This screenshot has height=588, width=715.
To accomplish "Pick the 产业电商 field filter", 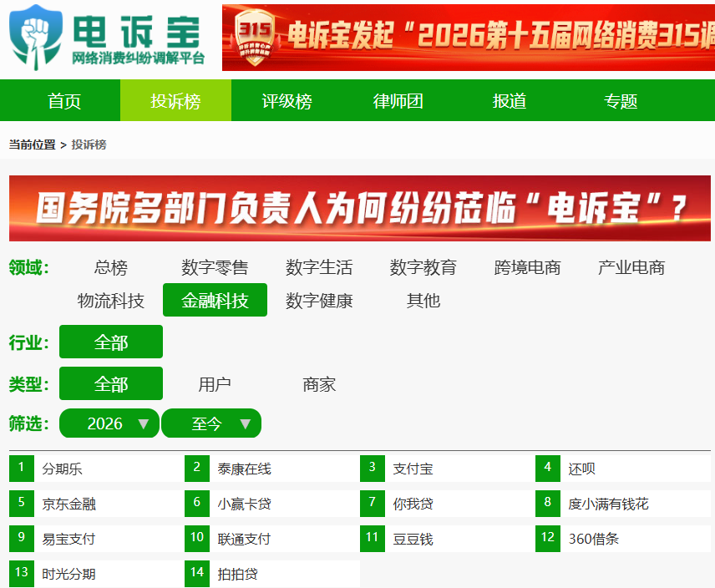I will [x=631, y=267].
